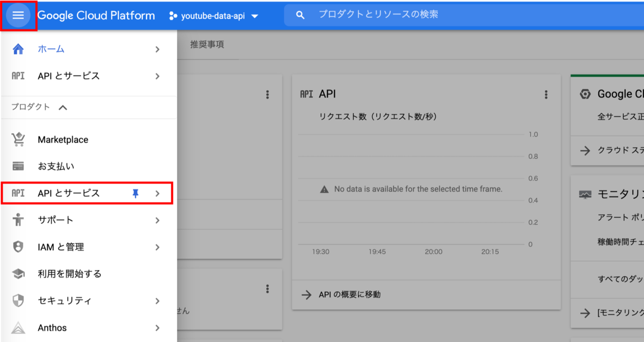Expand APIとサービス chevron in the product list
The image size is (644, 342).
[x=157, y=194]
